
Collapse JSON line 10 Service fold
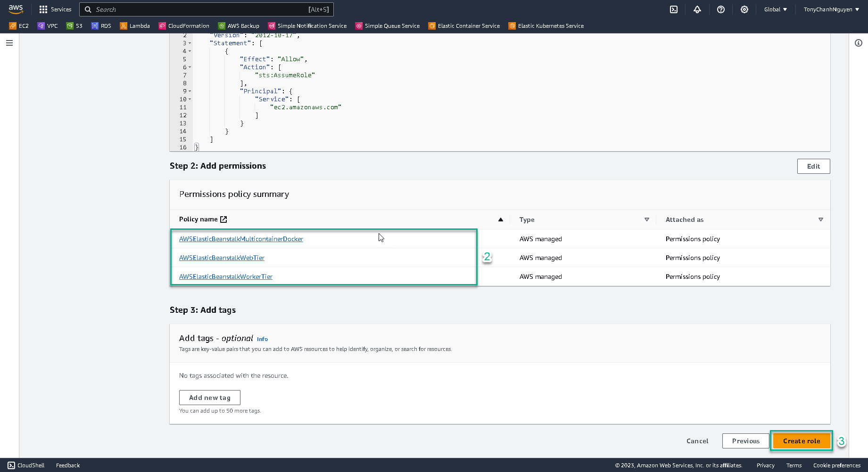pyautogui.click(x=190, y=99)
